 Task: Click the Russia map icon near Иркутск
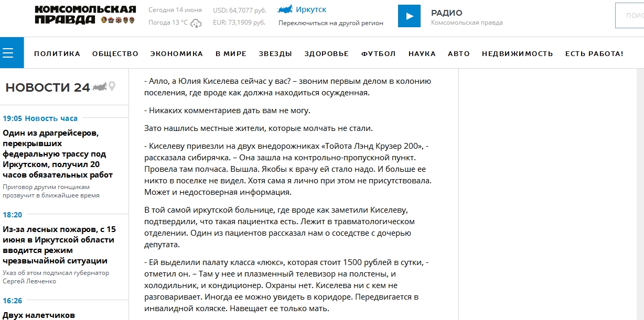(x=285, y=9)
